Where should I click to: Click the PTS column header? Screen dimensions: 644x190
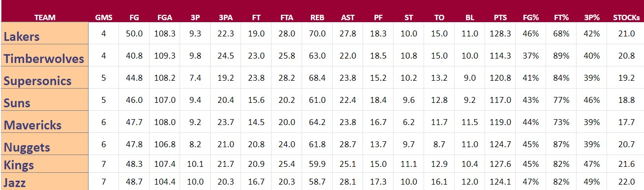point(500,17)
